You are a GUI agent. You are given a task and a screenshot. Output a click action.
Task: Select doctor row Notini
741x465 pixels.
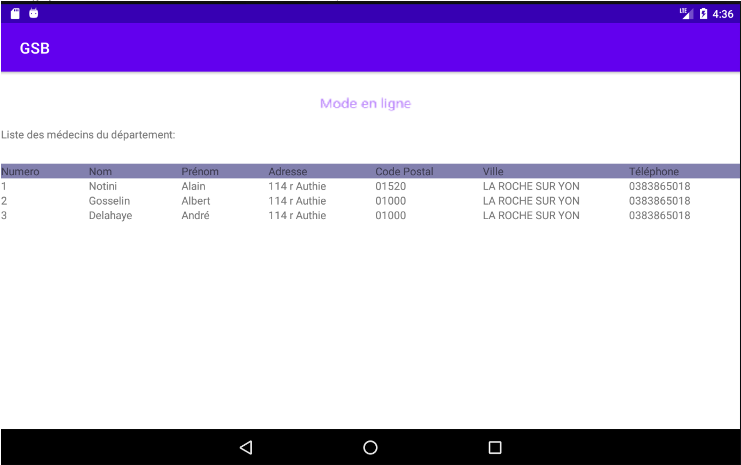[x=102, y=186]
